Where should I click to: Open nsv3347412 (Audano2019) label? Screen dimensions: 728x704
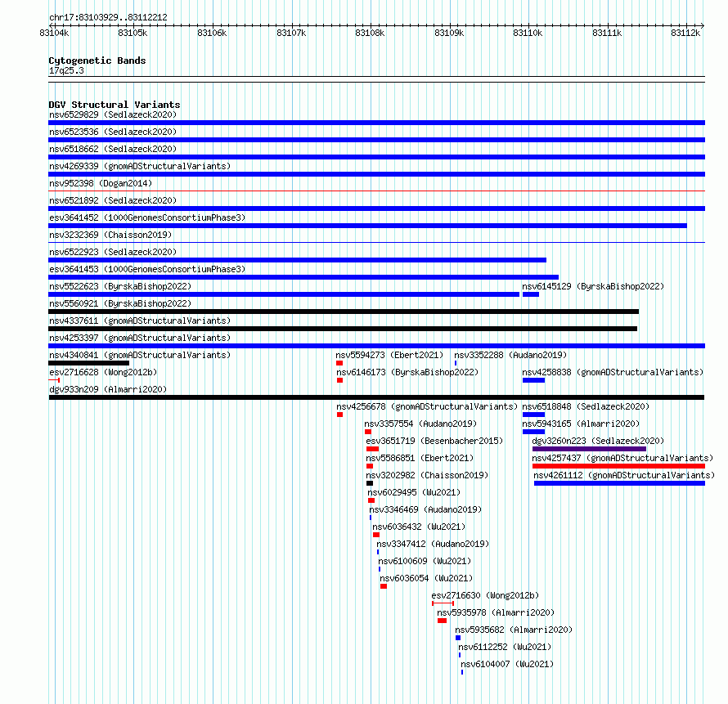point(433,544)
